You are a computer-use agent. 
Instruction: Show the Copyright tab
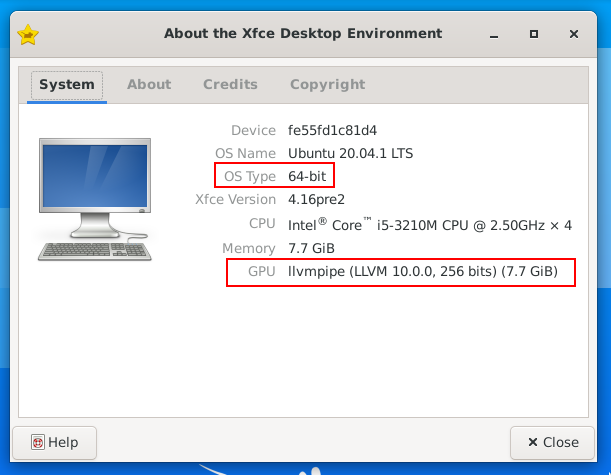328,85
